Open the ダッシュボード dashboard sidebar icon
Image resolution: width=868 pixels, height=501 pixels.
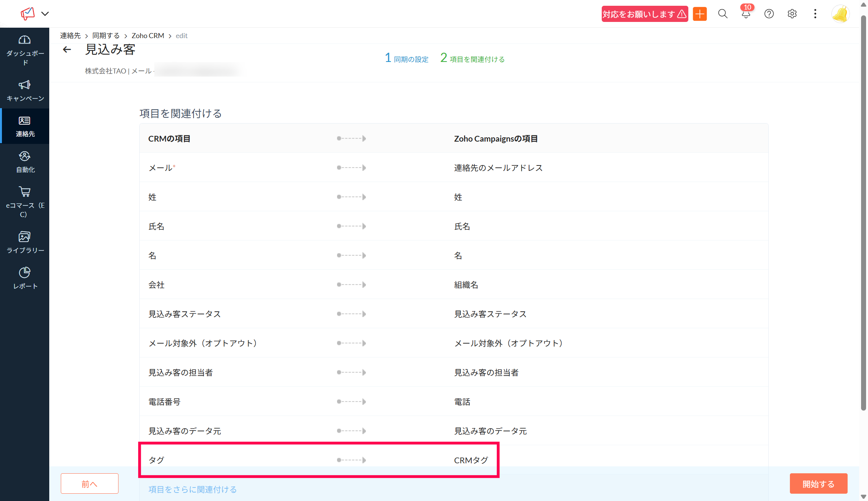25,40
